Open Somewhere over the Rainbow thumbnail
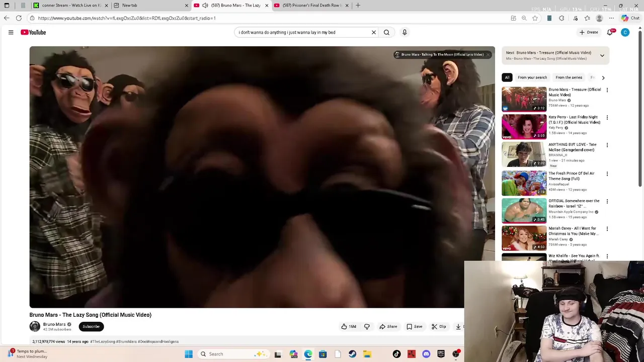 524,211
